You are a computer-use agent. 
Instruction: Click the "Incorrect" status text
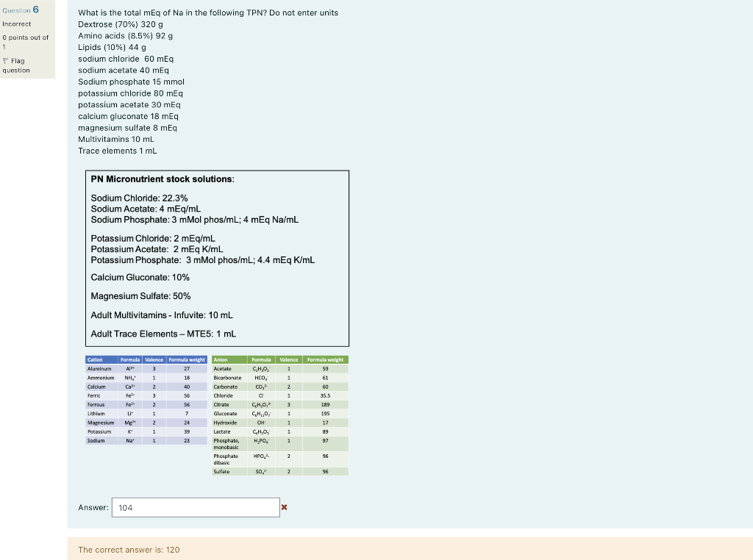click(x=17, y=24)
